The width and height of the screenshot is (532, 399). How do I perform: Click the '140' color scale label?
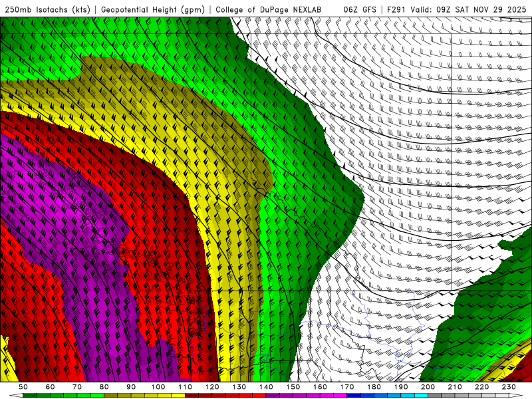(266, 387)
